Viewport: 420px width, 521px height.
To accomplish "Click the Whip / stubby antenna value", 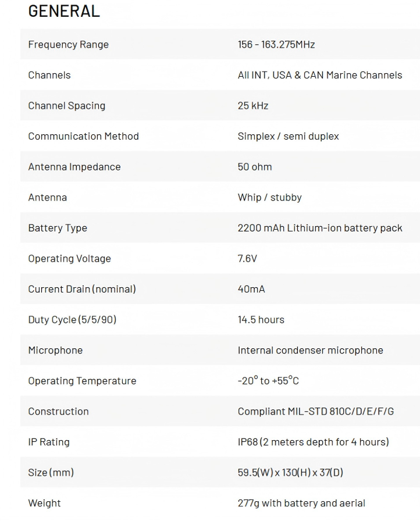I will [269, 198].
